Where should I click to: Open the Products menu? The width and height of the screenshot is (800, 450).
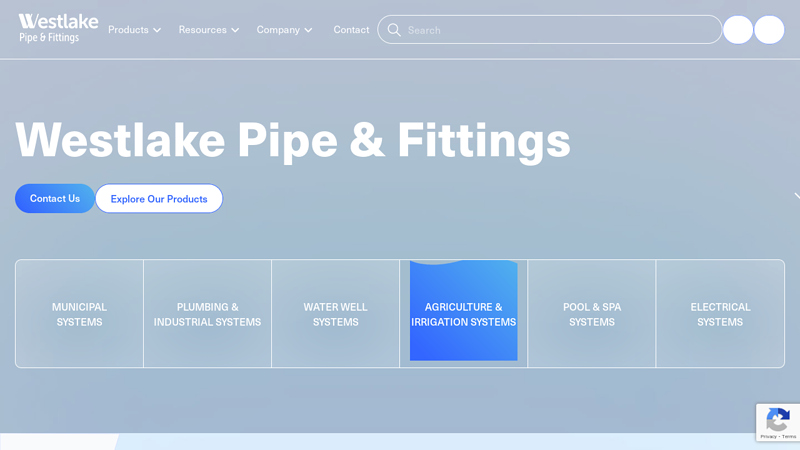tap(134, 30)
